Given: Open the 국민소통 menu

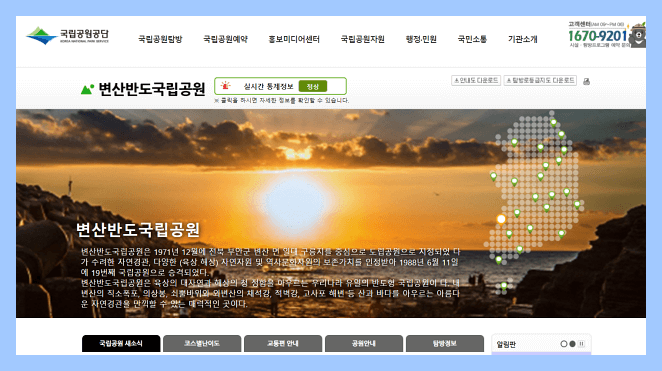Looking at the screenshot, I should 472,39.
